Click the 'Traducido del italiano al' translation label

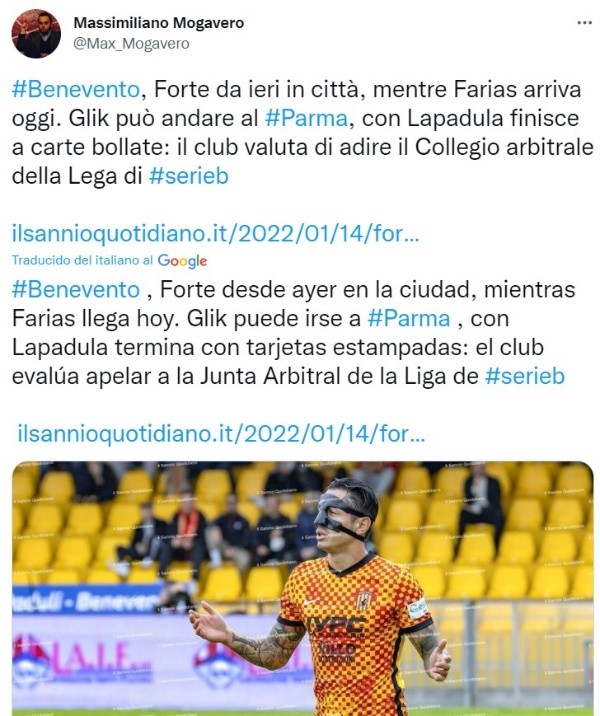[x=83, y=260]
